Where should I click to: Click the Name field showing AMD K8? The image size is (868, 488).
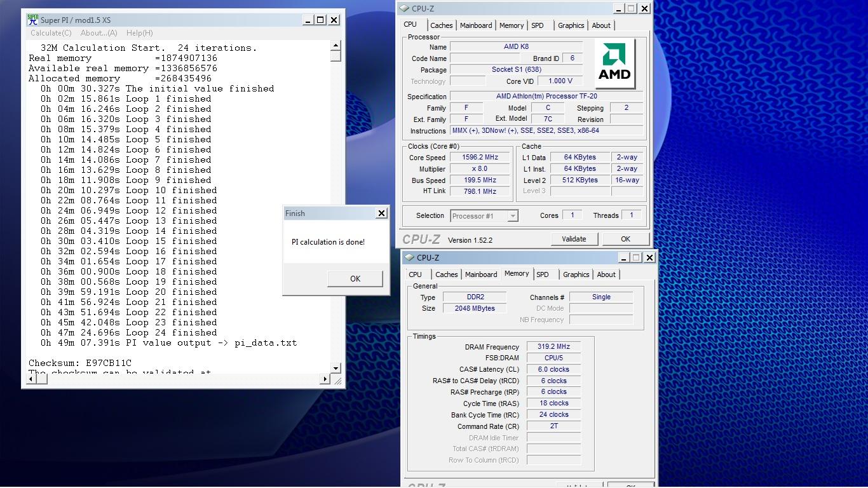tap(516, 47)
